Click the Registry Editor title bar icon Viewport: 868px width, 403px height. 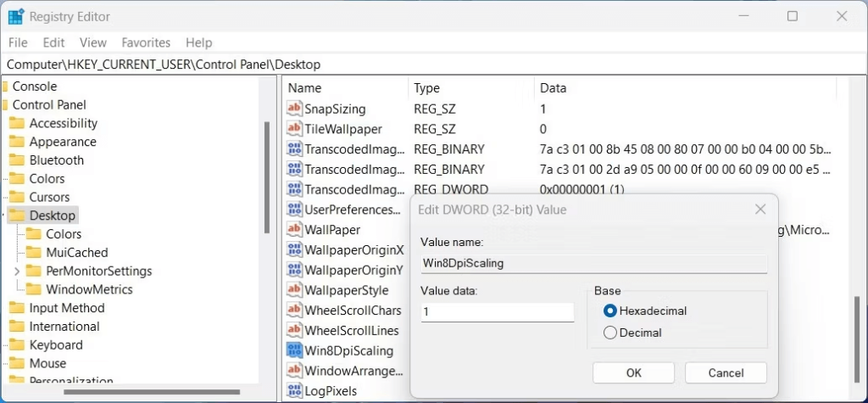[x=16, y=16]
